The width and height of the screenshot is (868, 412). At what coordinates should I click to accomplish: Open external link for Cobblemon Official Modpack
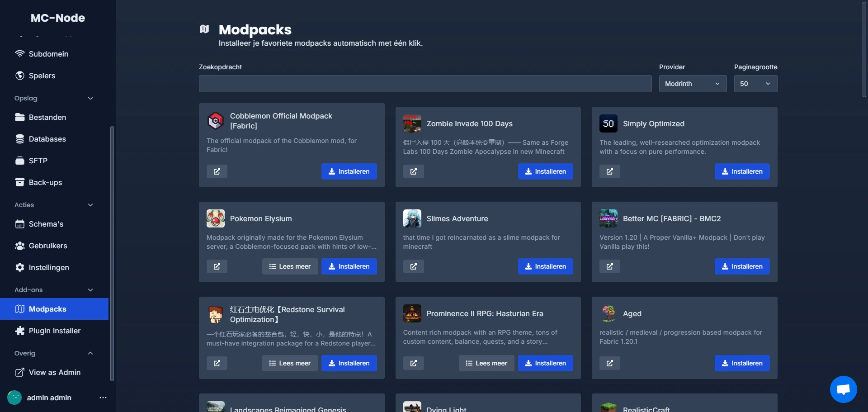click(x=217, y=171)
